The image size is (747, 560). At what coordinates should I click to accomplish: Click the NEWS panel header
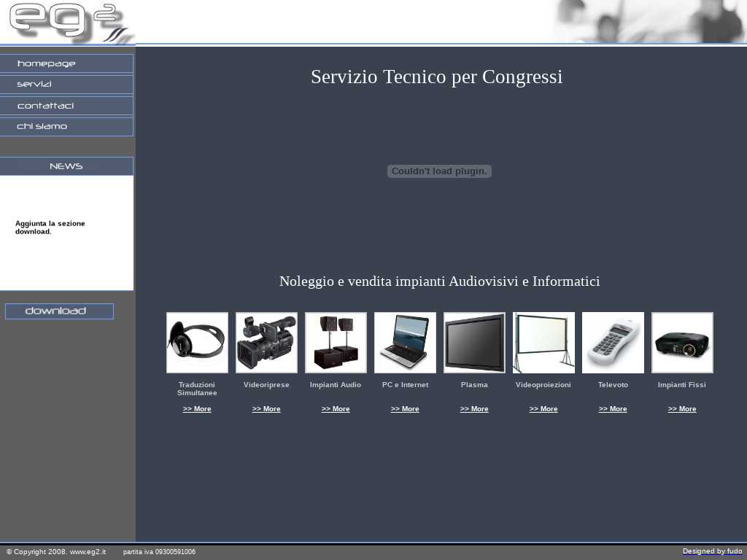pyautogui.click(x=66, y=166)
